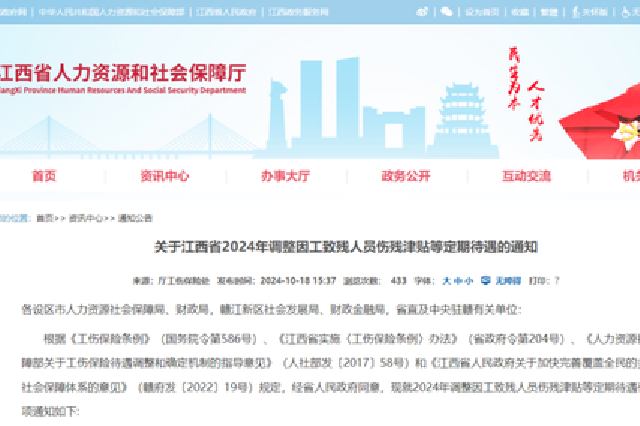Click the 收藏 link in top bar
The height and width of the screenshot is (426, 640).
pyautogui.click(x=520, y=12)
